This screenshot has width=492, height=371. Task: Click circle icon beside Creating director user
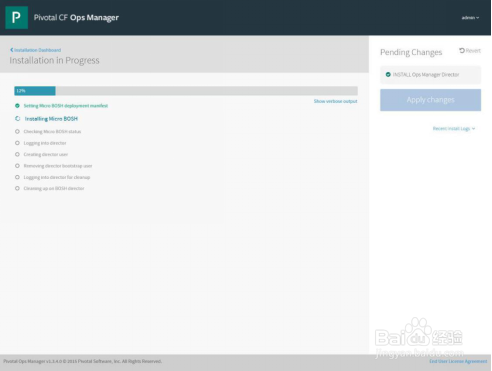(x=17, y=154)
